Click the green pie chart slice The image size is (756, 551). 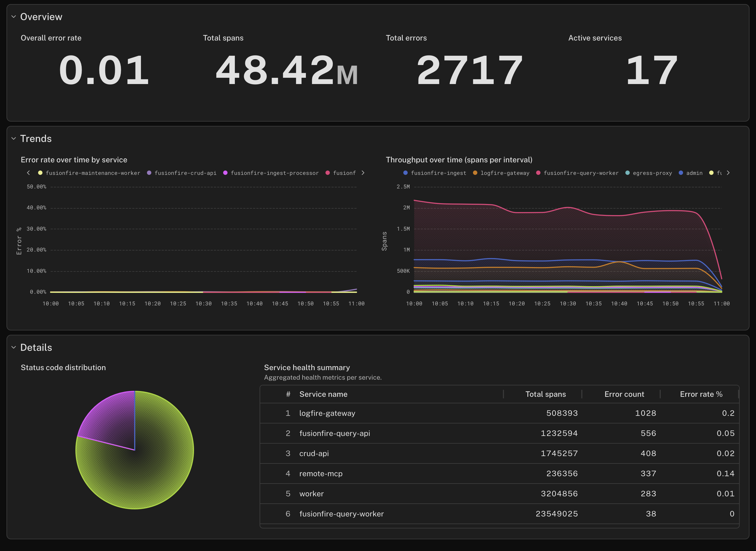(150, 473)
